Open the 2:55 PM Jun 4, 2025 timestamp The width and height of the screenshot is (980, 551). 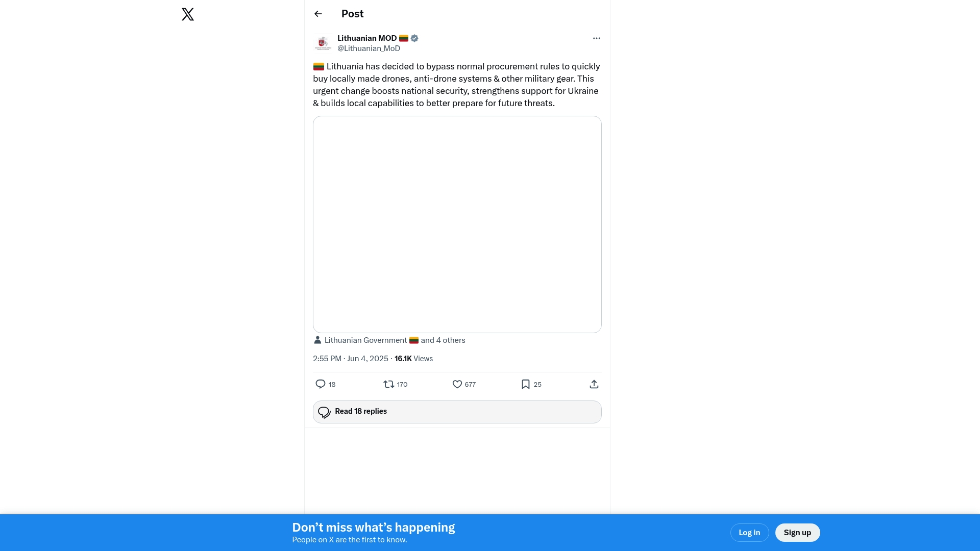click(351, 359)
